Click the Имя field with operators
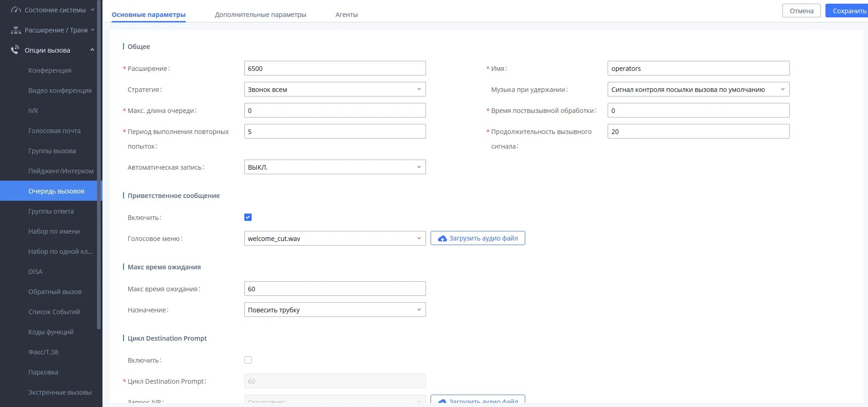This screenshot has width=868, height=407. point(698,68)
